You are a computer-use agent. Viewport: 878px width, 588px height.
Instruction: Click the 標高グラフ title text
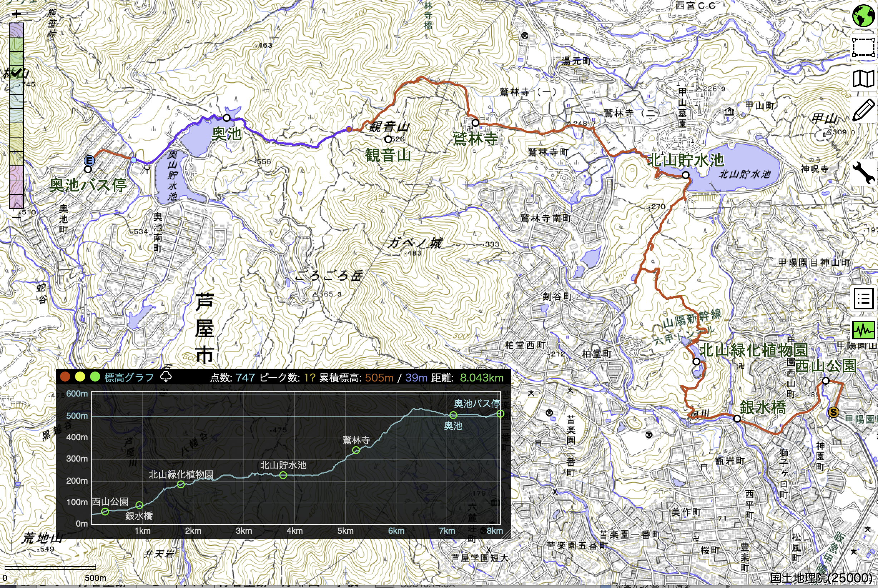pyautogui.click(x=129, y=377)
